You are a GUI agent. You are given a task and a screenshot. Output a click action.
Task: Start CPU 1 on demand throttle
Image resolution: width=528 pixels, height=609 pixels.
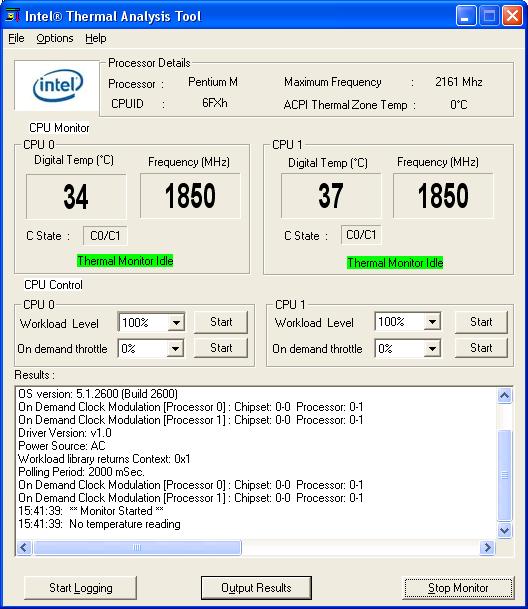coord(481,348)
